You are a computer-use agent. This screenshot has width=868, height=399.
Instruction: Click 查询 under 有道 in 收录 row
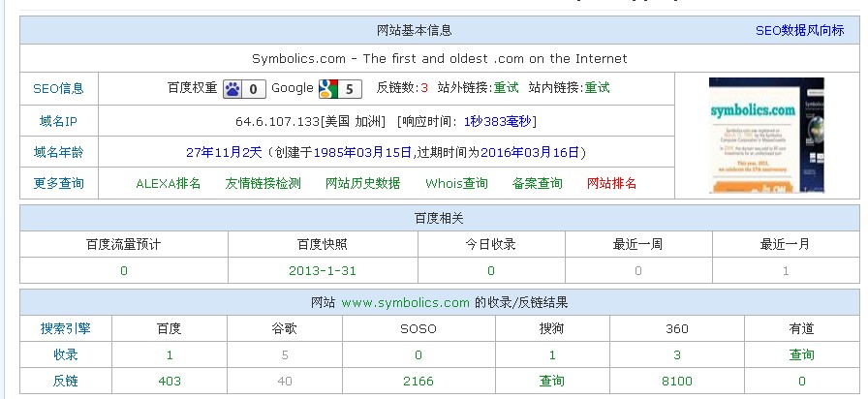tap(801, 355)
